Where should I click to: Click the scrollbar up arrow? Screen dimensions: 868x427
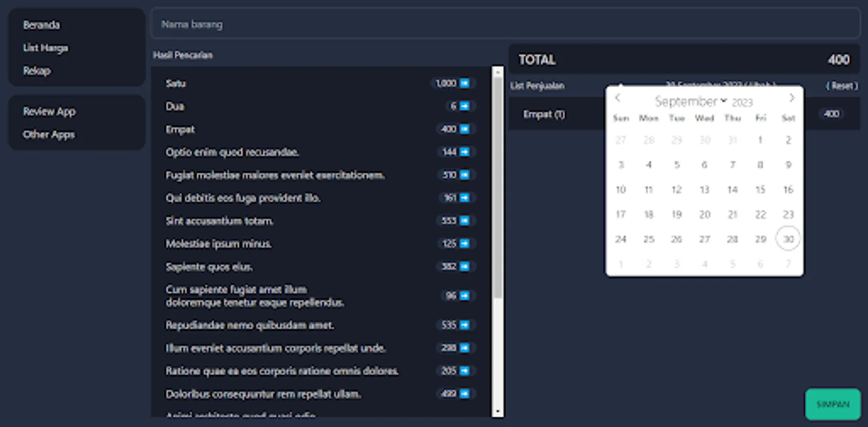[497, 73]
